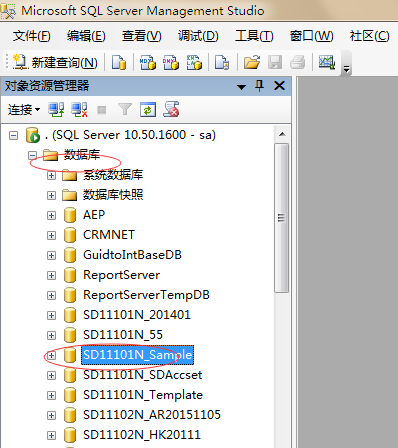The image size is (398, 448).
Task: Expand the ReportServerTempDB database node
Action: pyautogui.click(x=51, y=295)
